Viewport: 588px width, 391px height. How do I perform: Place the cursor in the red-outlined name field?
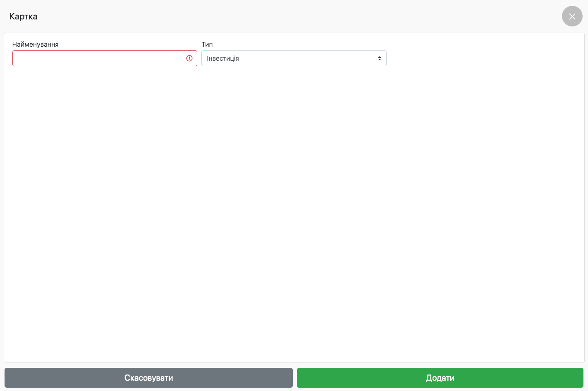tap(98, 58)
